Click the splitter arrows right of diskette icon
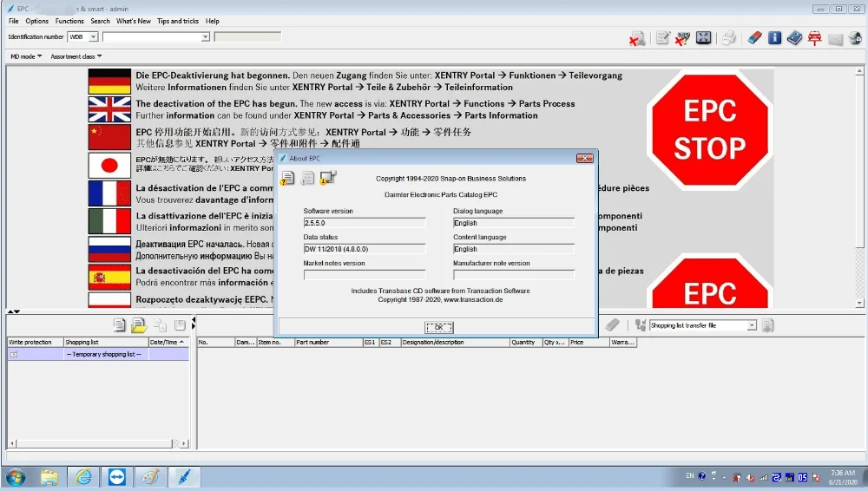This screenshot has height=491, width=868. [x=194, y=324]
